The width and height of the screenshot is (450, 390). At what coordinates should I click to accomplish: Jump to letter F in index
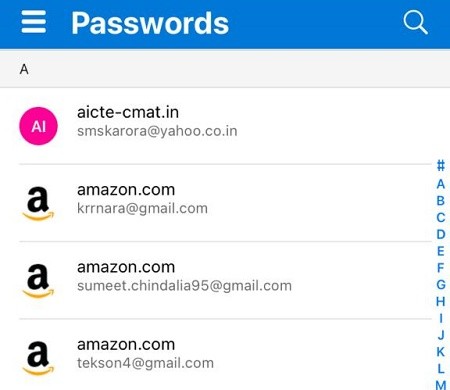(441, 268)
